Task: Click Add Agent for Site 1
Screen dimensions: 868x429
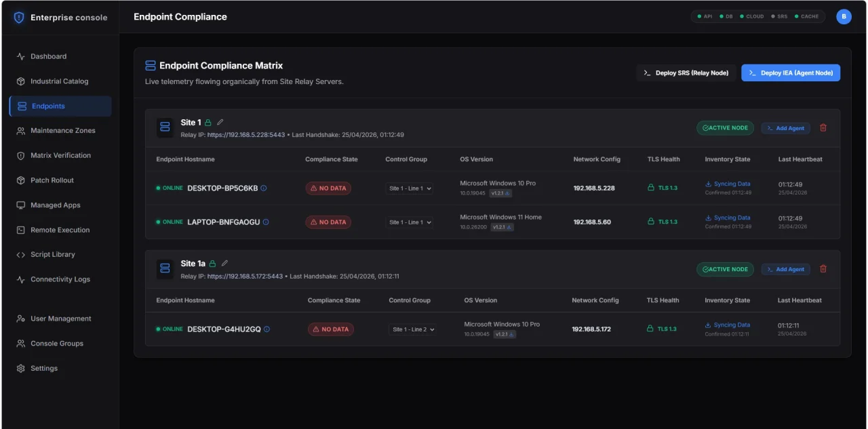Action: [x=785, y=128]
